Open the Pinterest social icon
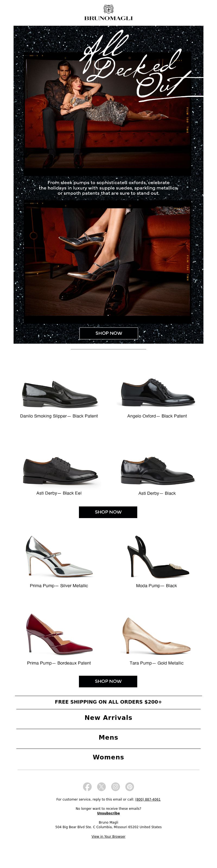The width and height of the screenshot is (217, 868). point(130,786)
